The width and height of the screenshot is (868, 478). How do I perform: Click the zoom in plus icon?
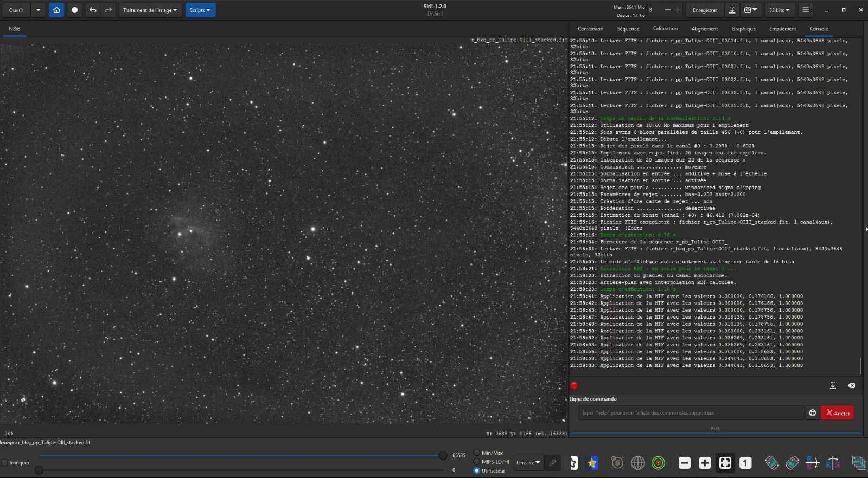705,463
